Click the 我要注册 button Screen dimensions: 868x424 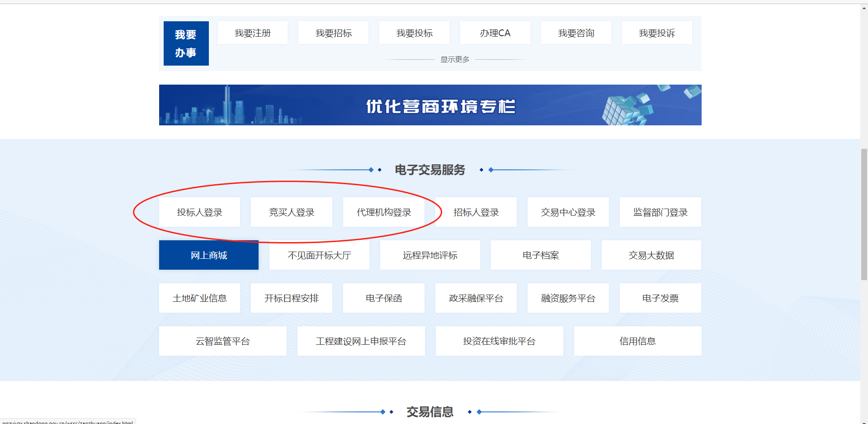coord(252,33)
